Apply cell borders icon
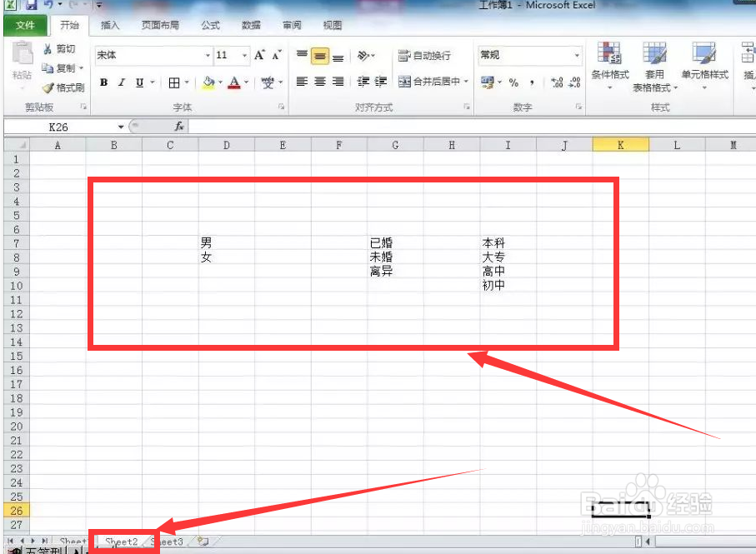 tap(174, 82)
